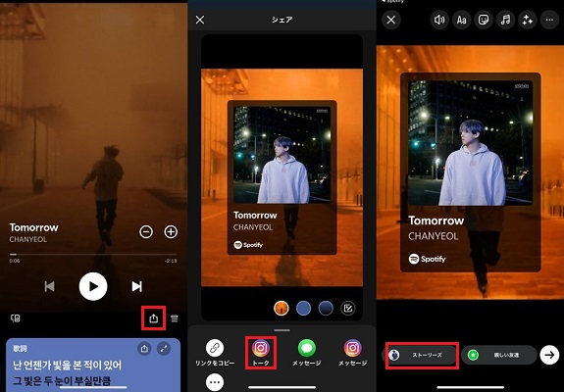Skip to the next track
Screen dimensions: 564x392
click(136, 286)
